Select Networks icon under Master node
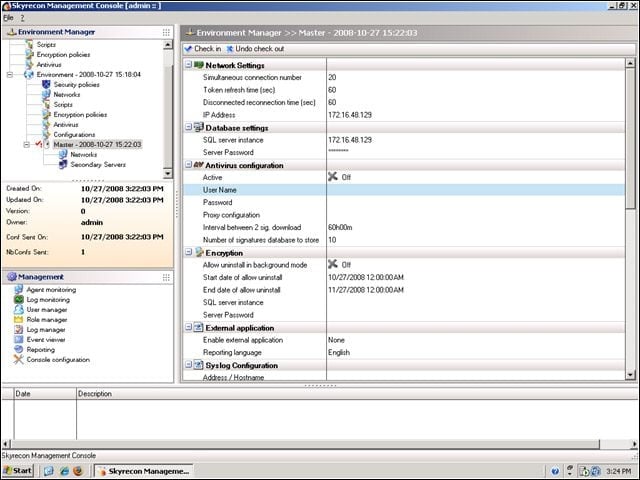 pyautogui.click(x=63, y=154)
